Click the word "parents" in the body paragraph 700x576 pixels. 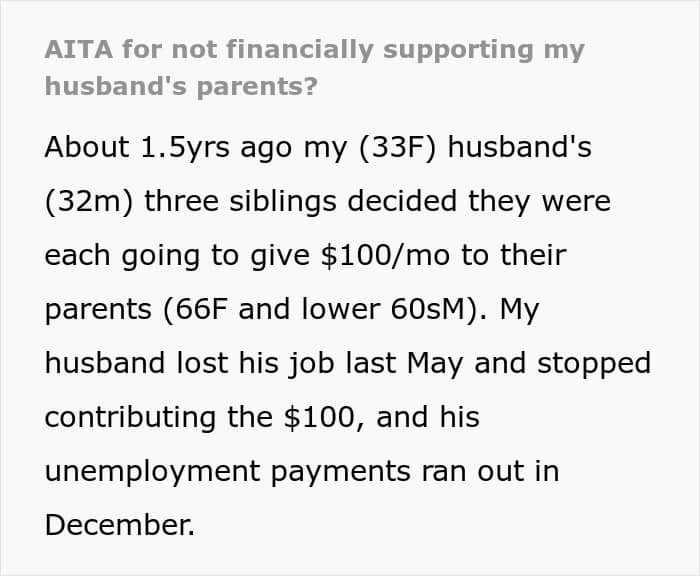98,310
